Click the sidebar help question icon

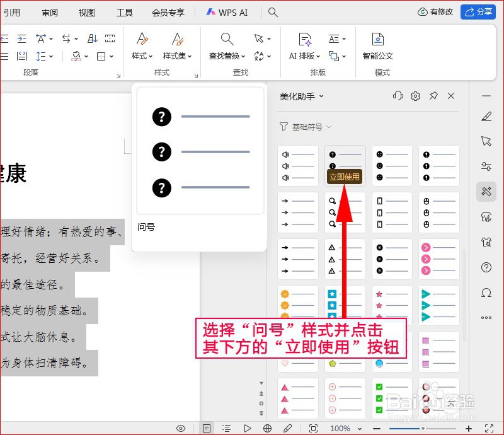click(x=486, y=267)
